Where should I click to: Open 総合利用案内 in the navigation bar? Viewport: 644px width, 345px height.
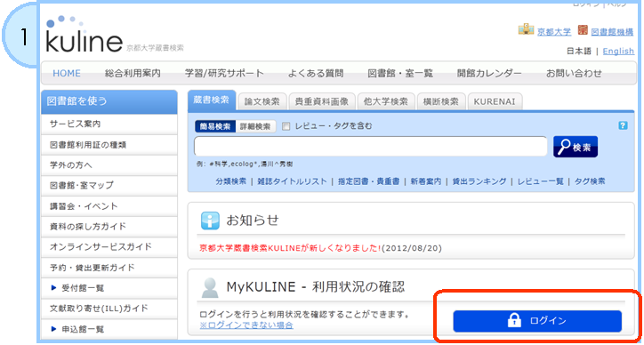(x=133, y=74)
